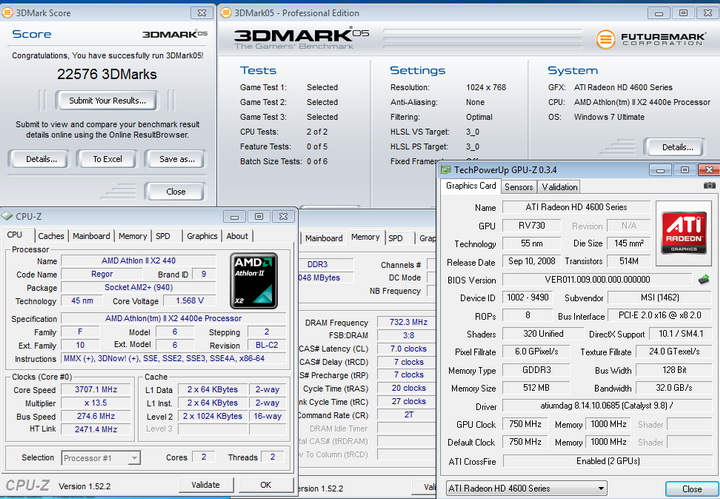Click the Core Speed value 3707.1 MHz
Image resolution: width=720 pixels, height=499 pixels.
point(96,390)
